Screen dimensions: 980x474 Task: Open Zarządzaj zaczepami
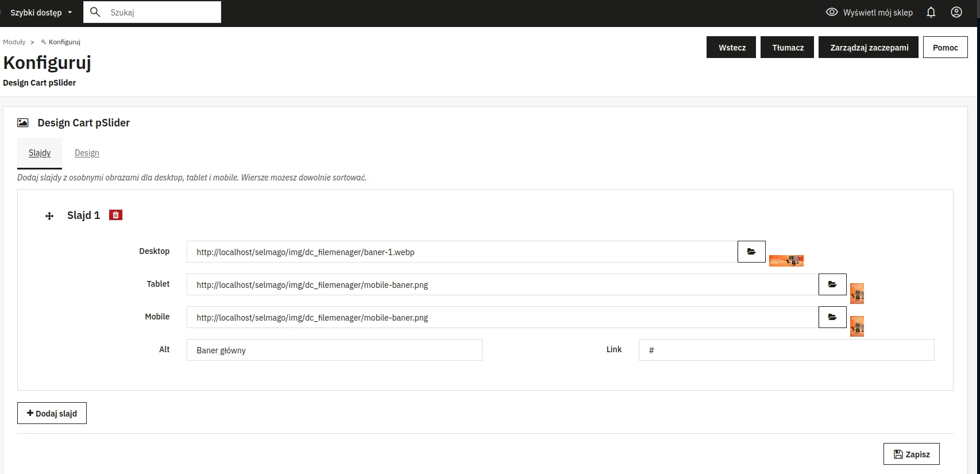coord(869,48)
